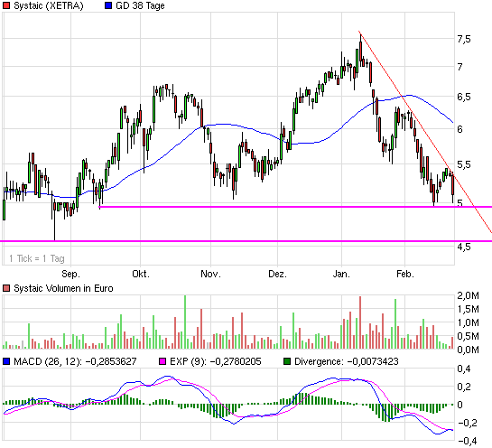Click the blue GD 38 Tage legend swatch
The height and width of the screenshot is (448, 492).
[x=108, y=5]
